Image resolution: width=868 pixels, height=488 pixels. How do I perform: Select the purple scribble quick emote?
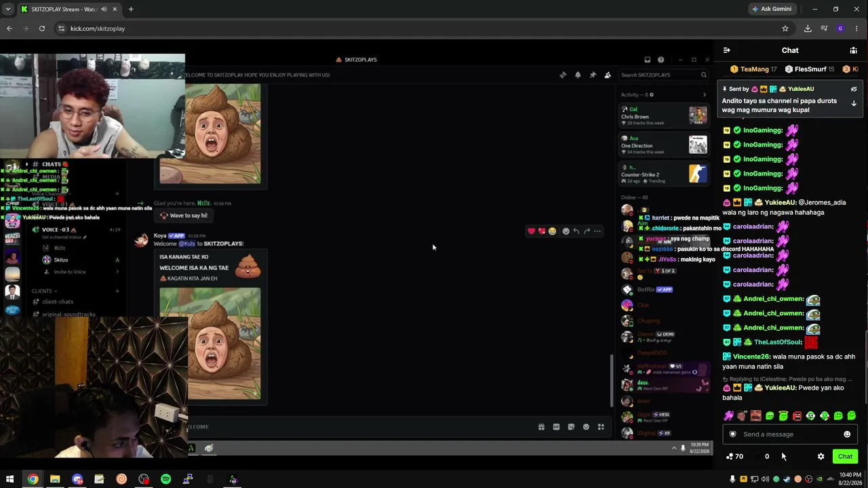[x=728, y=415]
